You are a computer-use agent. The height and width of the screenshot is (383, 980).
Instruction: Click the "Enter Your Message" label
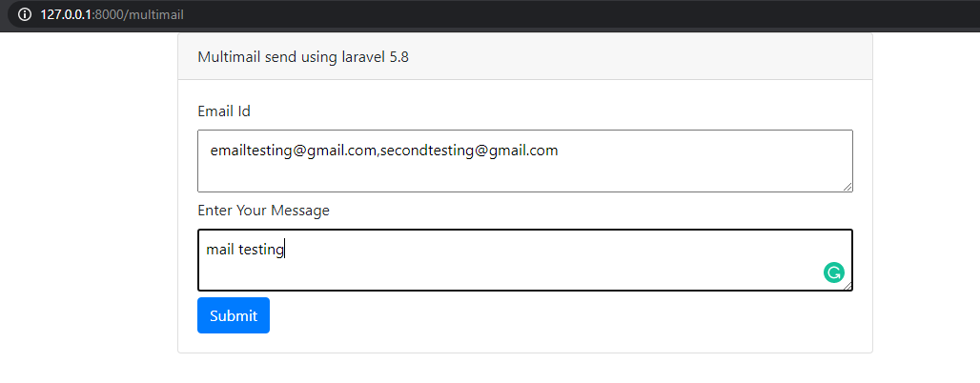pyautogui.click(x=263, y=211)
